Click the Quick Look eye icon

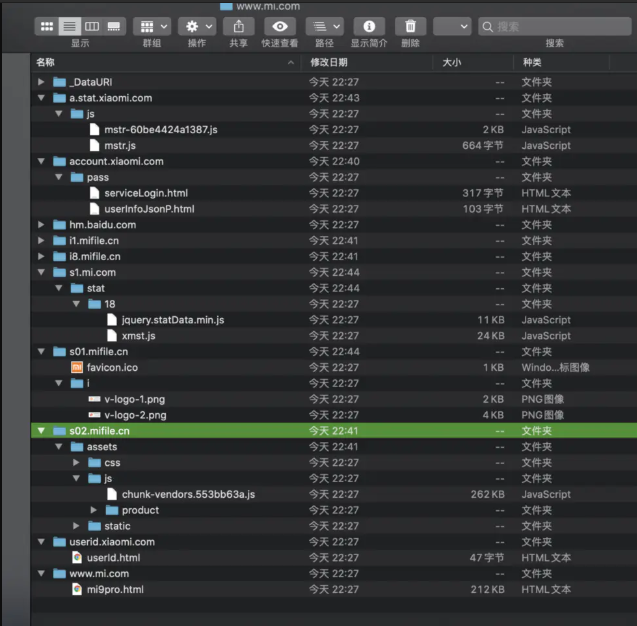click(280, 26)
